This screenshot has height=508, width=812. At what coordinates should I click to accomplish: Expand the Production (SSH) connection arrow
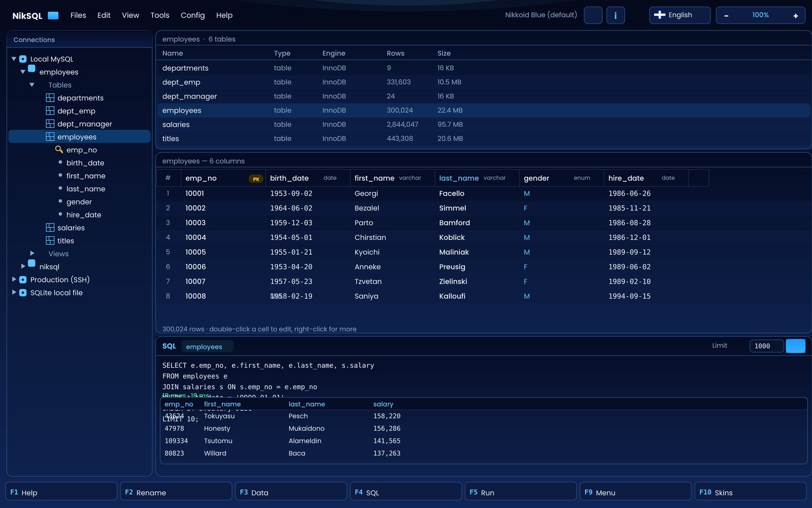pyautogui.click(x=14, y=279)
